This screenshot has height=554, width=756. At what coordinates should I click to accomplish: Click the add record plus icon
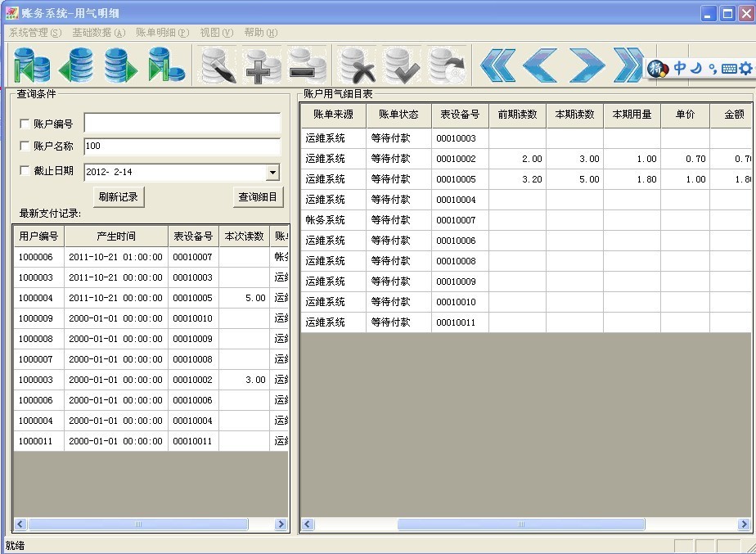click(263, 65)
